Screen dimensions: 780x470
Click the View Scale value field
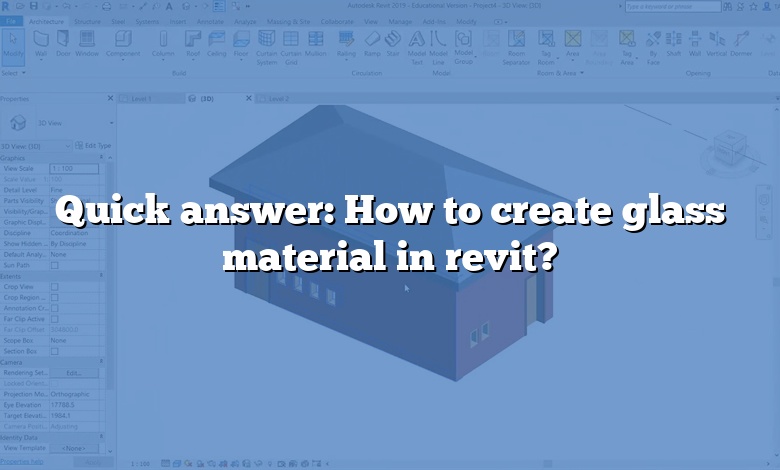point(75,168)
